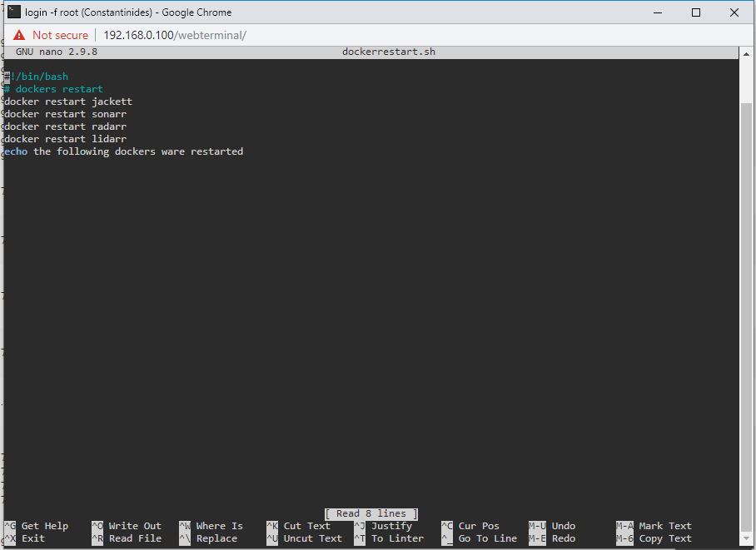Click the M-A Mark Text shortcut
The image size is (756, 550).
coord(654,526)
